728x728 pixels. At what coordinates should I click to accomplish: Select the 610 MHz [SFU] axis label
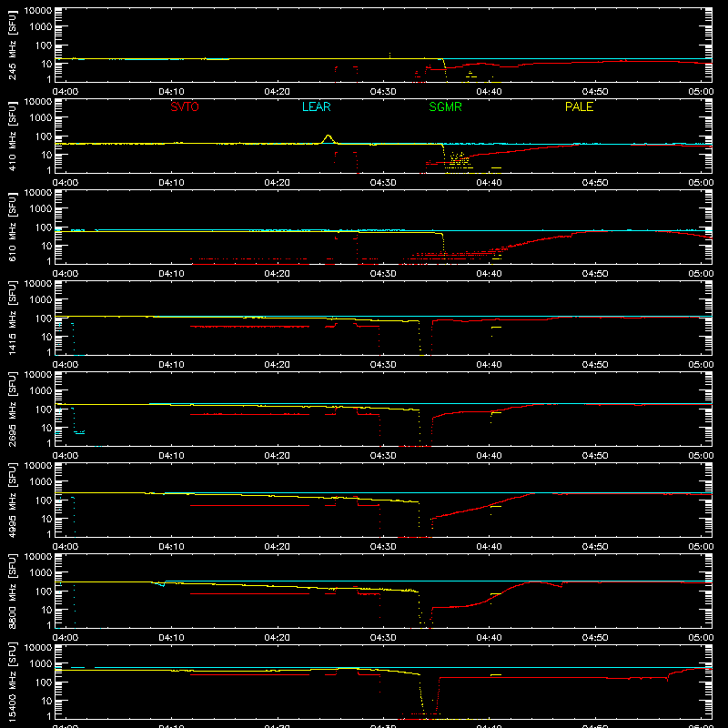click(x=12, y=227)
